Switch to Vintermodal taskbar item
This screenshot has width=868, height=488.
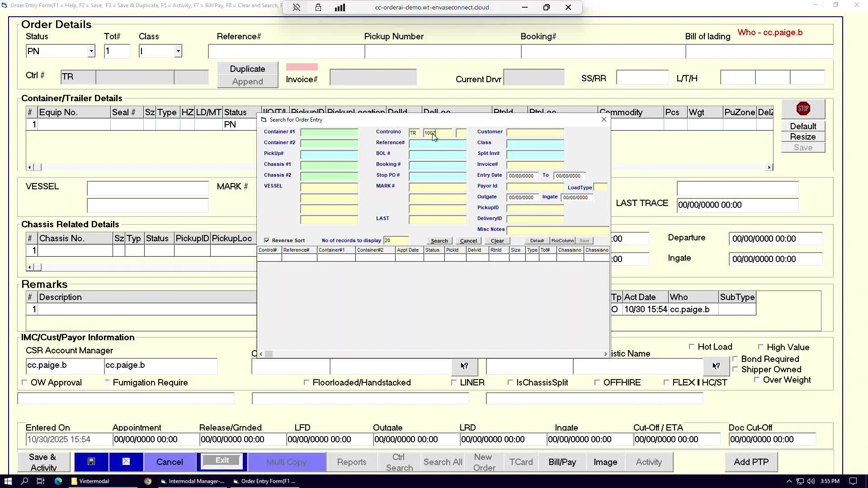point(90,481)
